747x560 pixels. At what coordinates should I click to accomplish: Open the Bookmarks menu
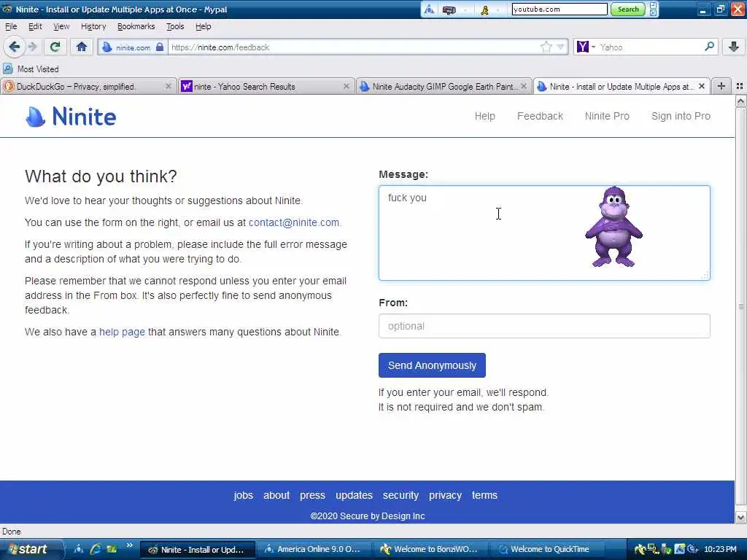pos(136,26)
